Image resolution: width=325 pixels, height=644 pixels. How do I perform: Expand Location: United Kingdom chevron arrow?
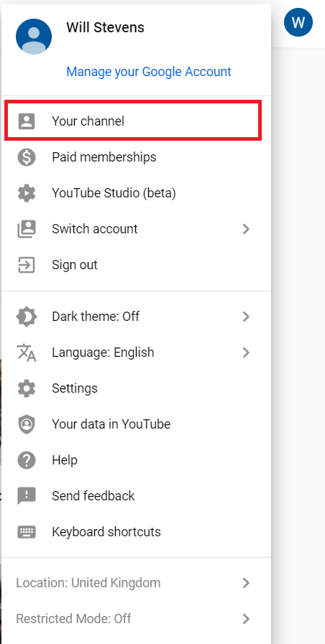pyautogui.click(x=246, y=583)
